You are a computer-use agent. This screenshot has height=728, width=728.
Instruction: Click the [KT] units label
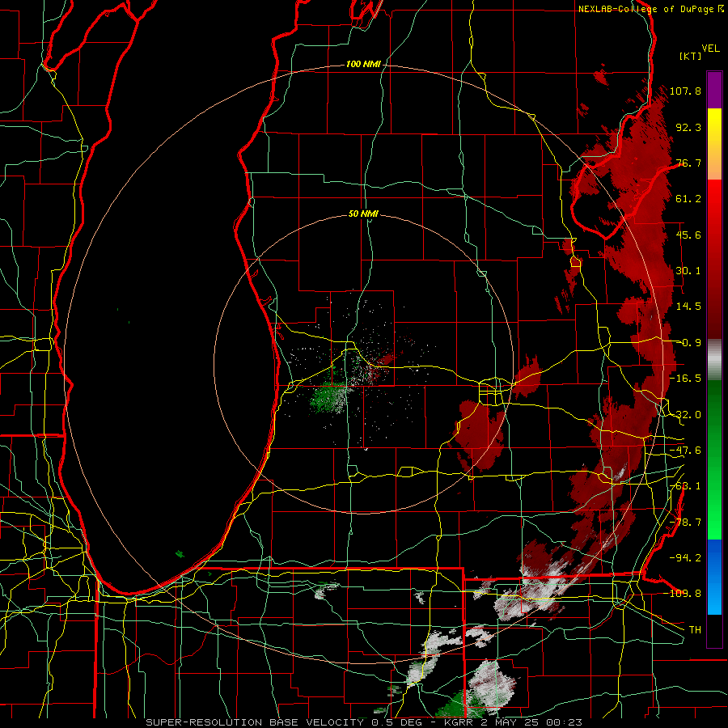(691, 56)
